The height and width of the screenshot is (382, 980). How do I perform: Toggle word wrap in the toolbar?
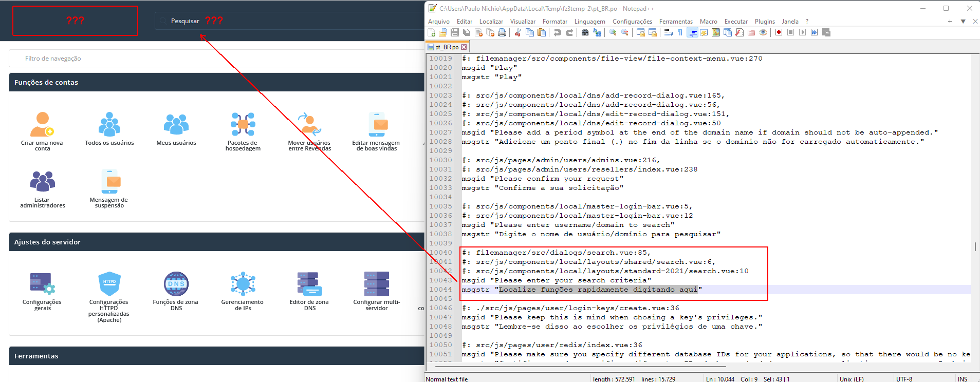669,32
